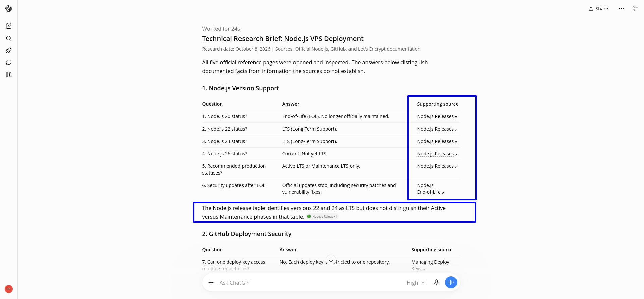This screenshot has width=644, height=299.
Task: Click the answer starting 'End-of-Life (EOL)'
Action: [x=336, y=116]
